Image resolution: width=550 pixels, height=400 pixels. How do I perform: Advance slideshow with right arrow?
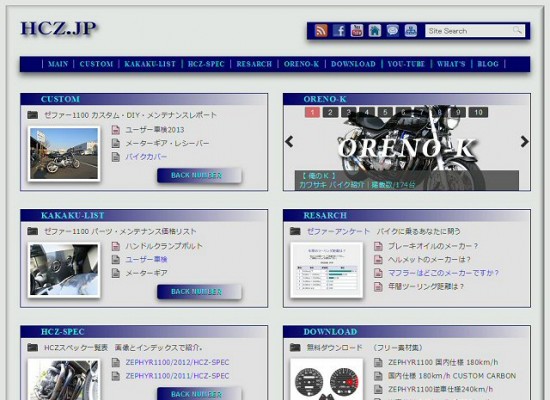[x=524, y=142]
